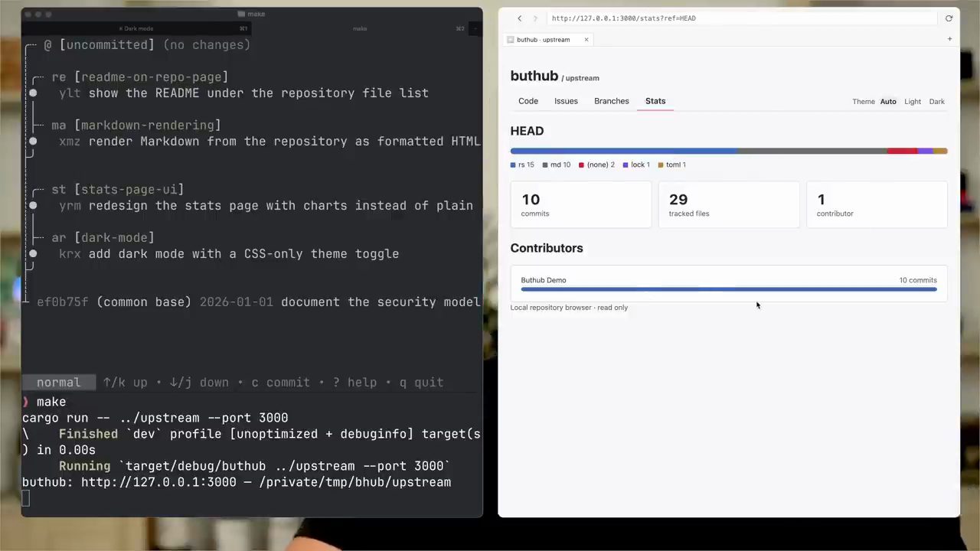Screen dimensions: 980x551
Task: Select commit 'ylt show the README' in terminal
Action: point(243,93)
